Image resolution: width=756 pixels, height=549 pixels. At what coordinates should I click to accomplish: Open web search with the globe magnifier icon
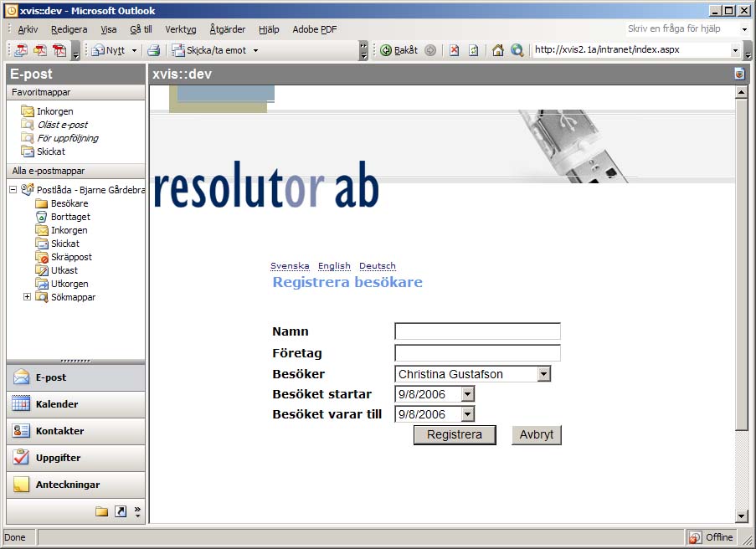click(517, 50)
